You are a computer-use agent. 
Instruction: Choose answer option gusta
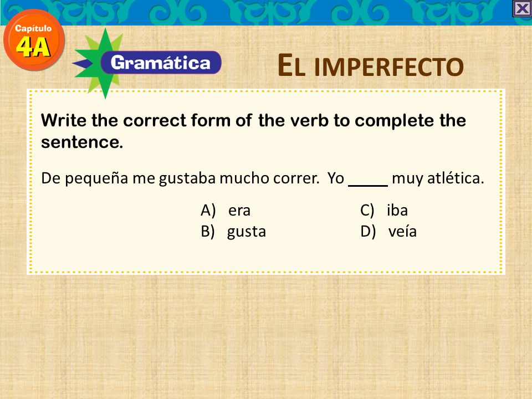point(246,232)
